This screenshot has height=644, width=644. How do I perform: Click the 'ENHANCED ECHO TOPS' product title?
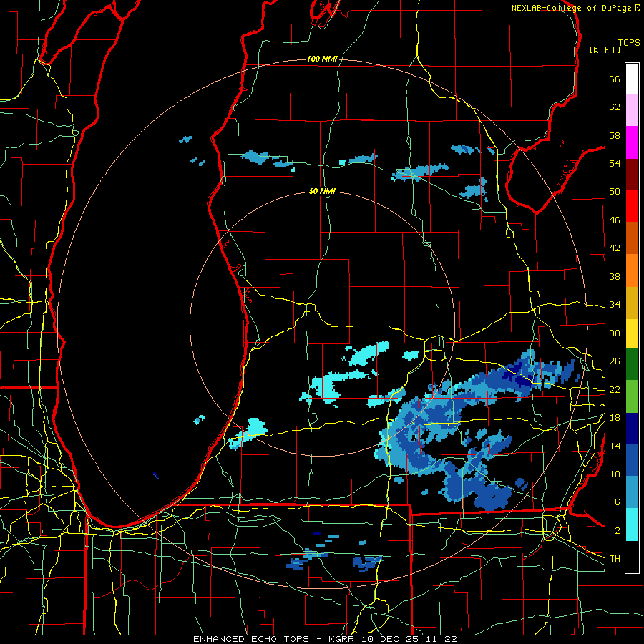click(251, 639)
